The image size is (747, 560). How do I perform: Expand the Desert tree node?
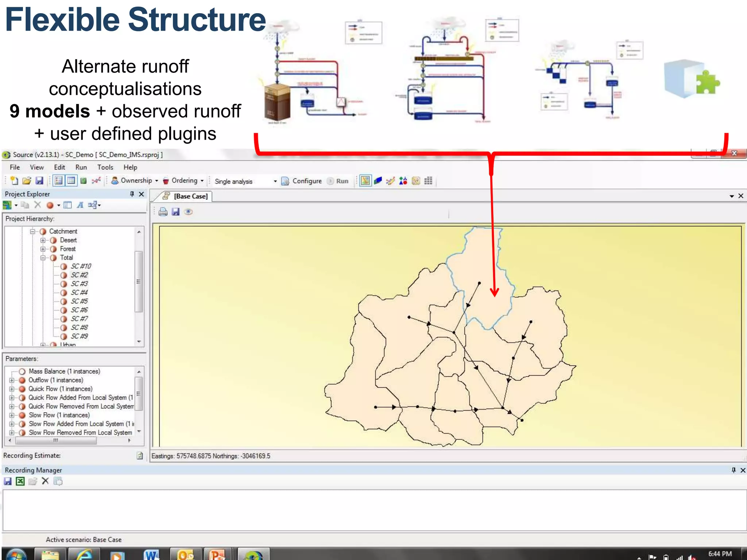(x=43, y=240)
